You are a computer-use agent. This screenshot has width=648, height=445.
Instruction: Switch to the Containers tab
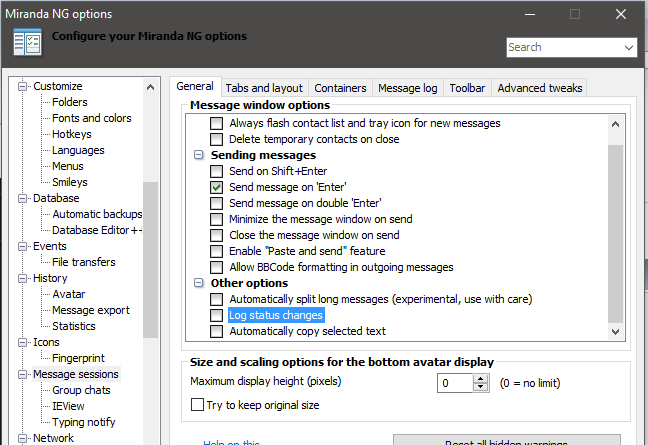pos(340,88)
